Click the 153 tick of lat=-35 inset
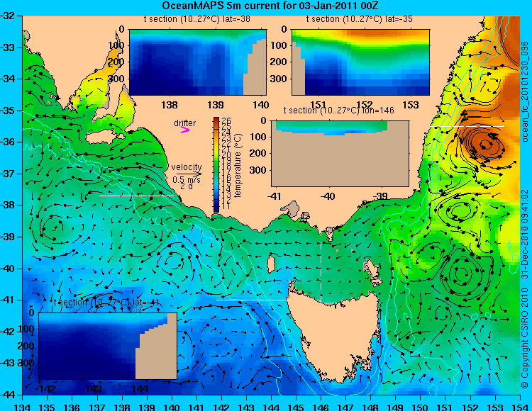This screenshot has width=532, height=411. click(x=411, y=105)
